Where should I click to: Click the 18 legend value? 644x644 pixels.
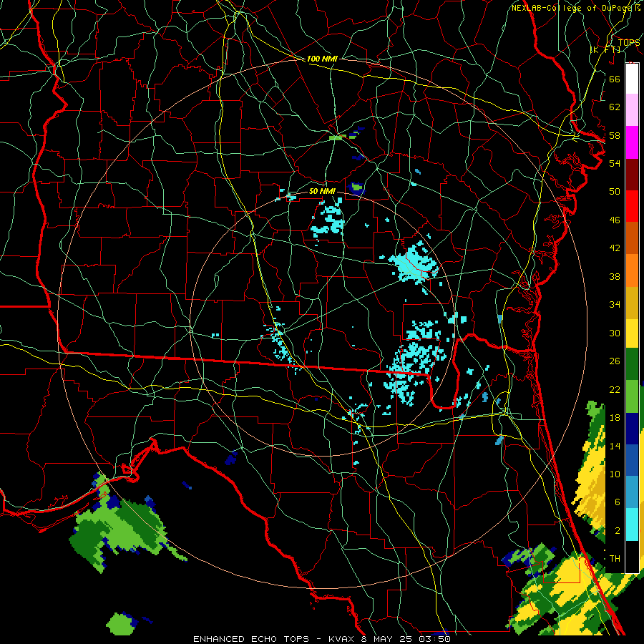(615, 418)
